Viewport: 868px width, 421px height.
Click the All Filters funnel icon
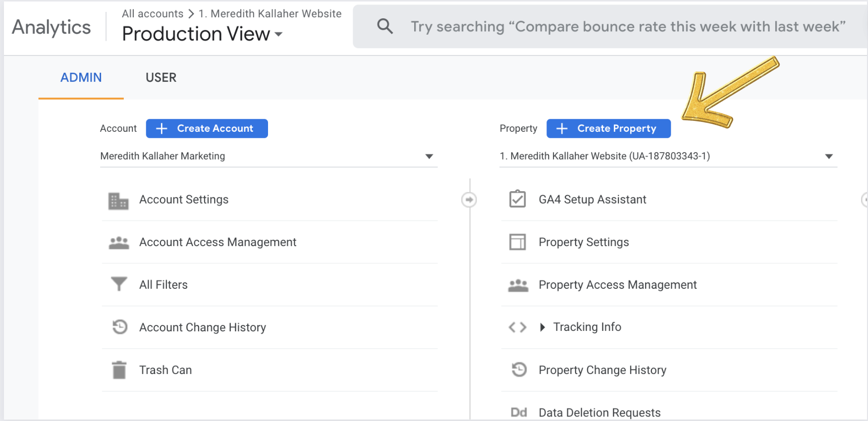pos(119,284)
